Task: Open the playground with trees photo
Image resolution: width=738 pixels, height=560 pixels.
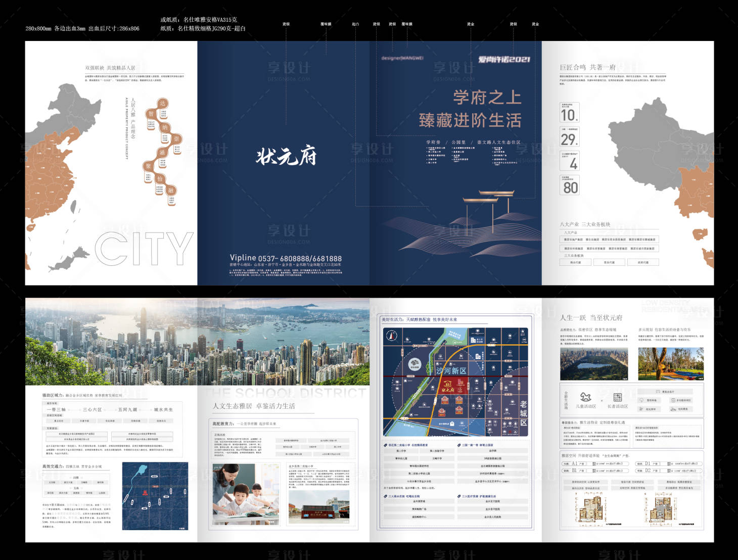Action: (x=671, y=364)
